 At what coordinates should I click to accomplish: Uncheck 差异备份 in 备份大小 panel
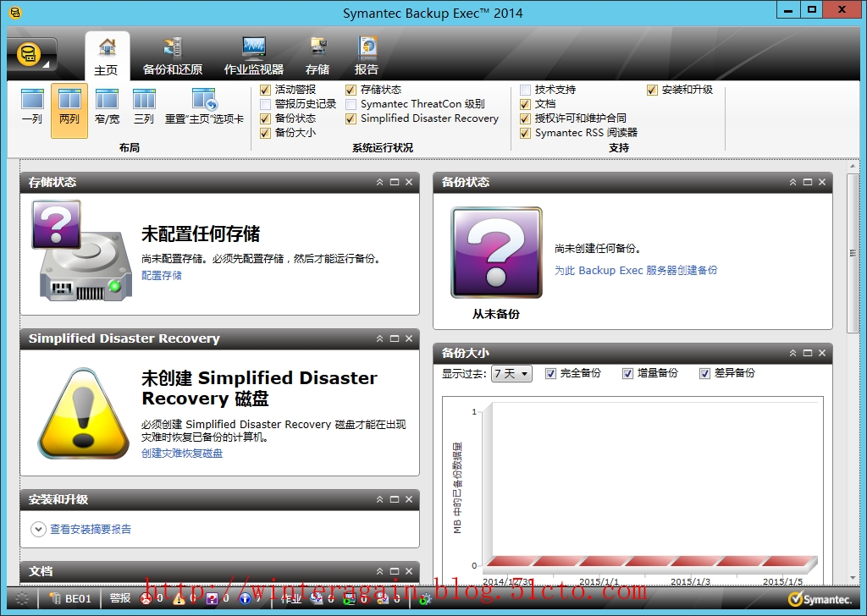(704, 373)
